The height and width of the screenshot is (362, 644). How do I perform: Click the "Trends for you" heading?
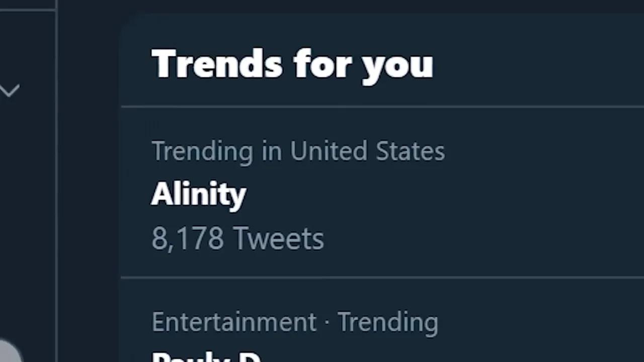tap(292, 64)
